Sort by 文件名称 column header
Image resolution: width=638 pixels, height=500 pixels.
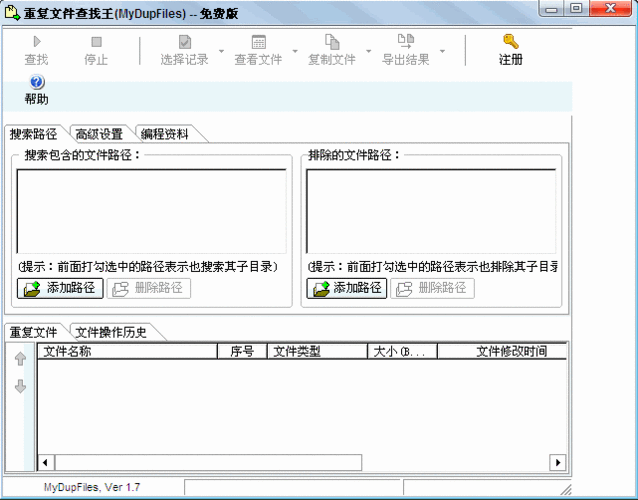pyautogui.click(x=127, y=351)
